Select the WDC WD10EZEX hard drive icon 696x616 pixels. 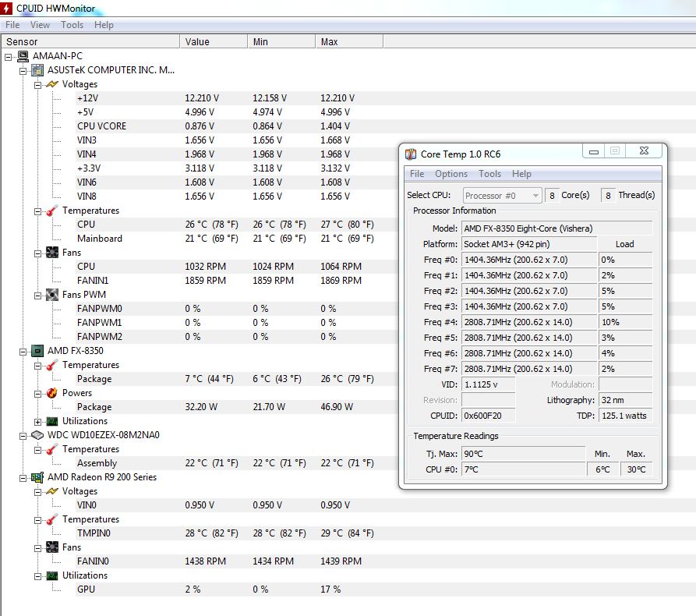(37, 435)
